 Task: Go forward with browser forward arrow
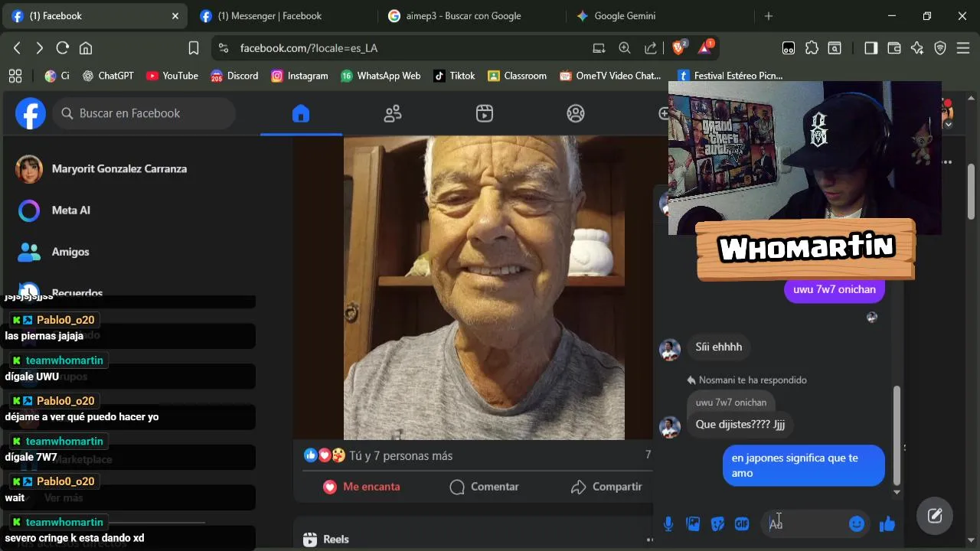[40, 48]
